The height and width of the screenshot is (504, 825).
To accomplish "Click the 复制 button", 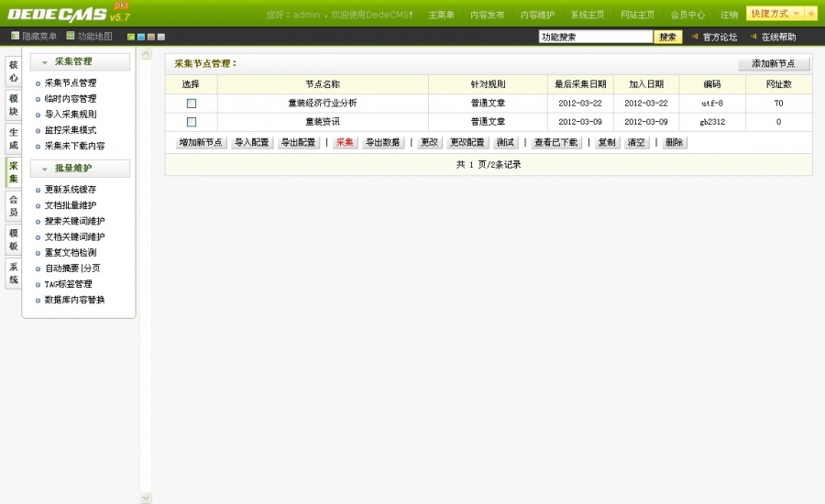I will pos(607,143).
